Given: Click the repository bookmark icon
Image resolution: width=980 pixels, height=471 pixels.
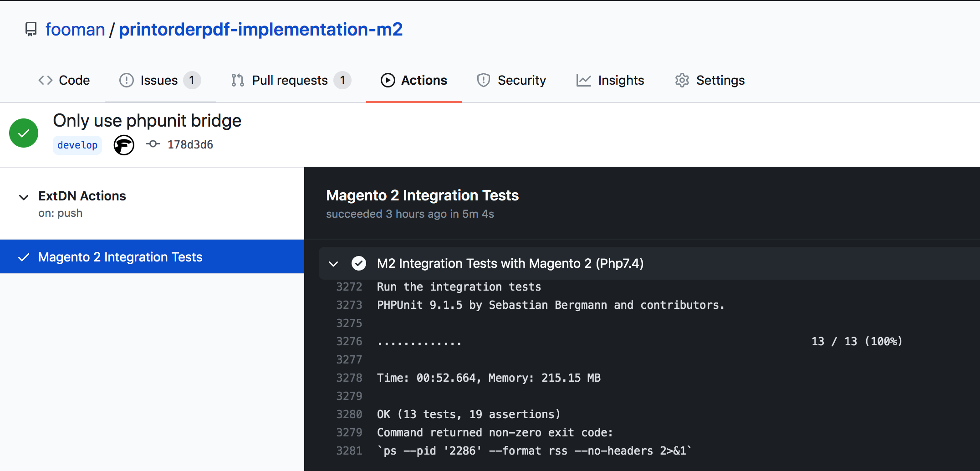Looking at the screenshot, I should pos(31,29).
